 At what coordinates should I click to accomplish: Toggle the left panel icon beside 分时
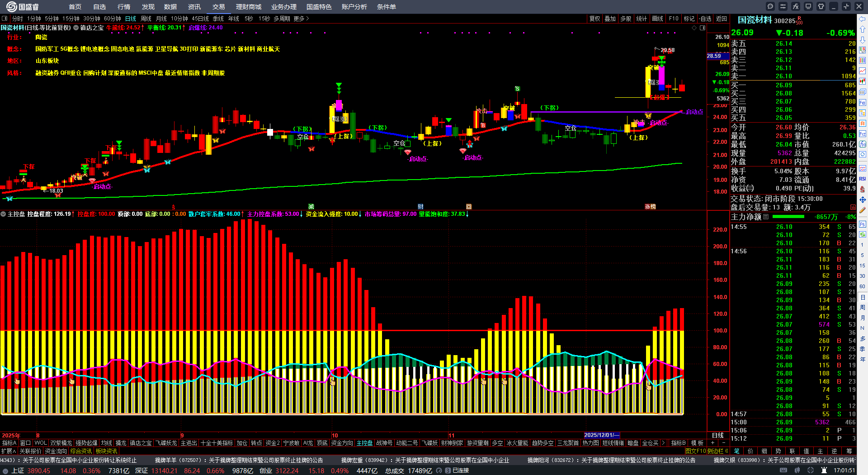click(5, 19)
